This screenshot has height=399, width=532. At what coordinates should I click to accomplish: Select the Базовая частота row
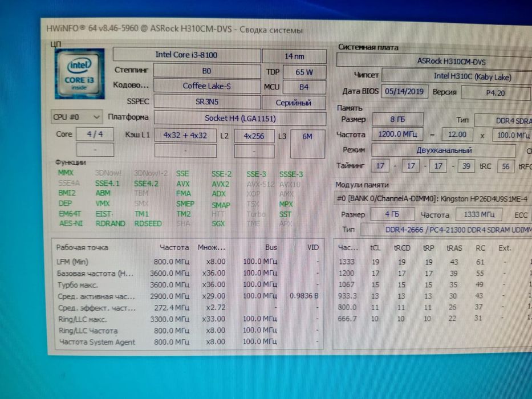(188, 273)
